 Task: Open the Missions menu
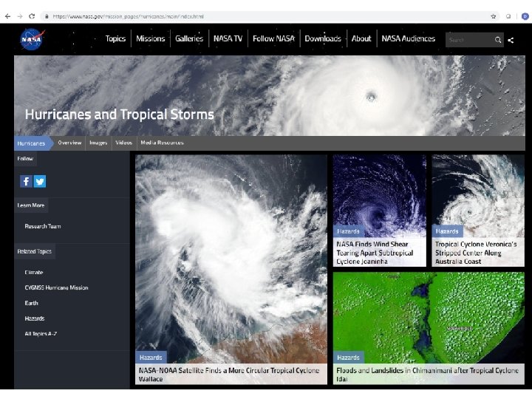[x=150, y=38]
